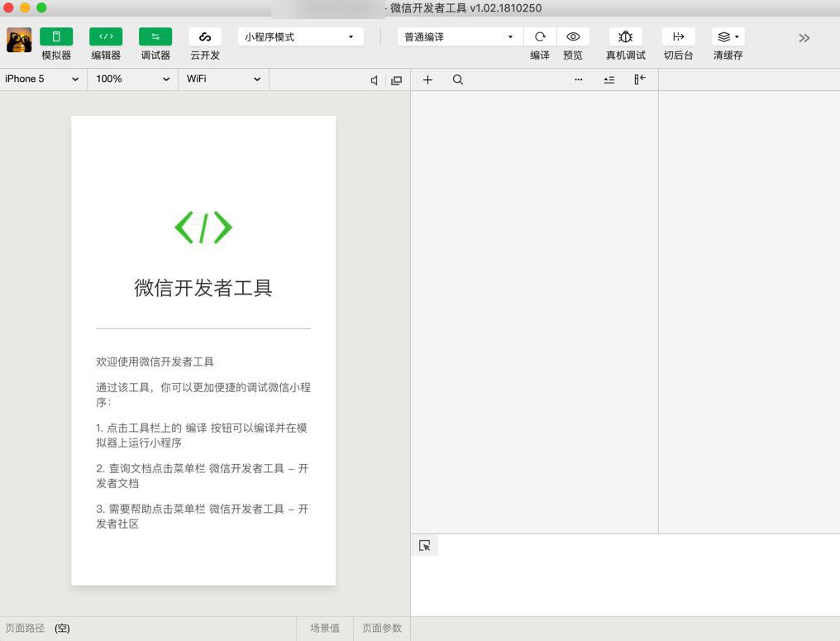Click the 页面参数 page parameters button
Viewport: 840px width, 641px height.
click(382, 628)
